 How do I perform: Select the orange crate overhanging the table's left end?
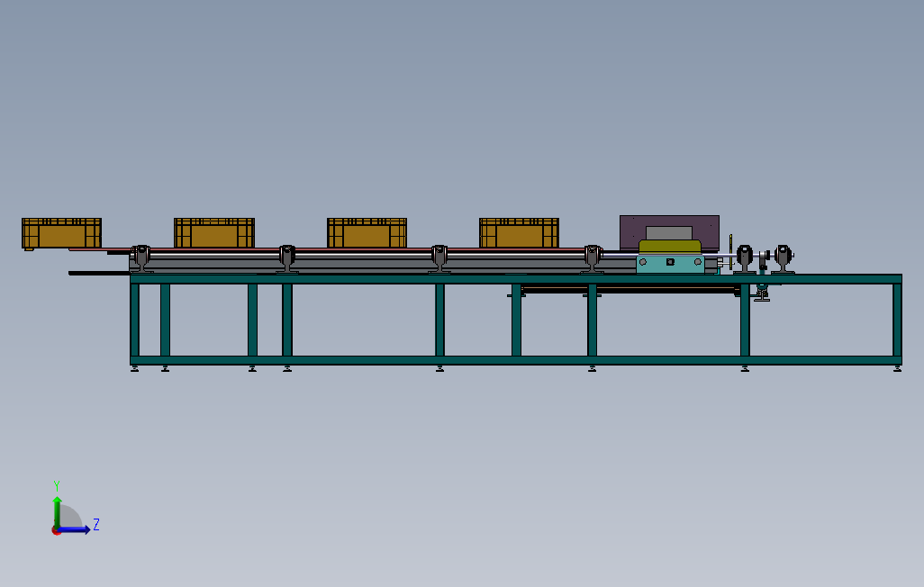[61, 233]
